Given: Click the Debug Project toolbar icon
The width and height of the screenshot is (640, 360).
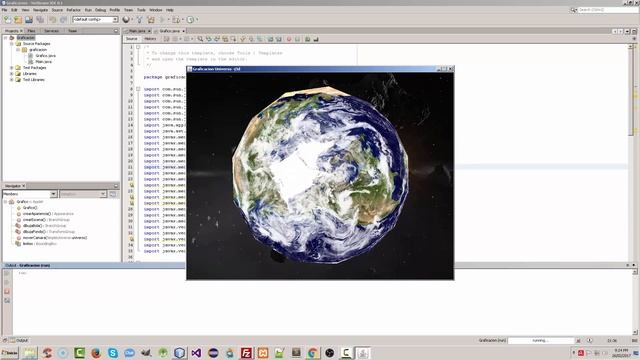Looking at the screenshot, I should (176, 20).
